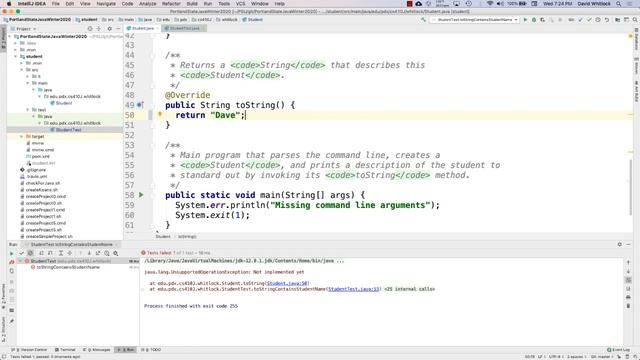
Task: Click the VCS Commit checkmark icon
Action: 589,20
